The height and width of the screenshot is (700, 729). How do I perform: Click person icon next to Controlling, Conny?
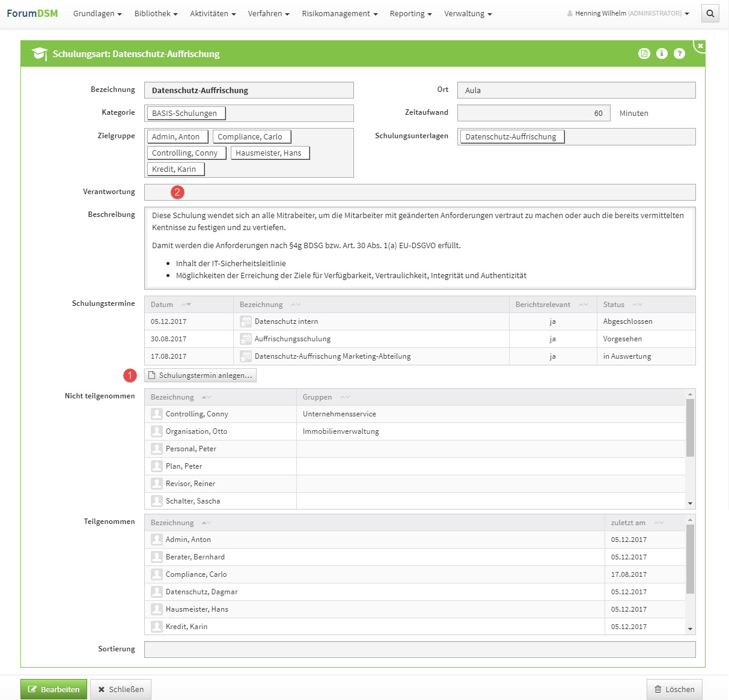coord(157,414)
